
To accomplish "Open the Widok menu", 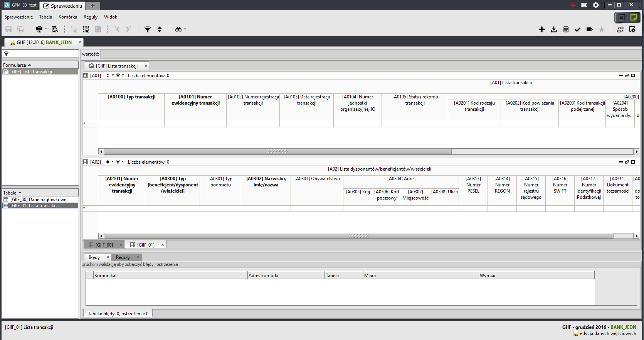I will click(x=111, y=17).
